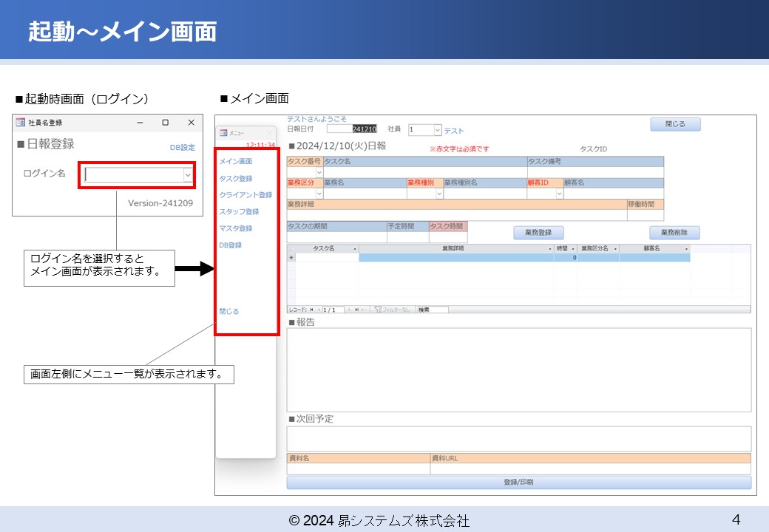This screenshot has width=769, height=532.
Task: Select クライアント登録 in the menu list
Action: pos(245,195)
